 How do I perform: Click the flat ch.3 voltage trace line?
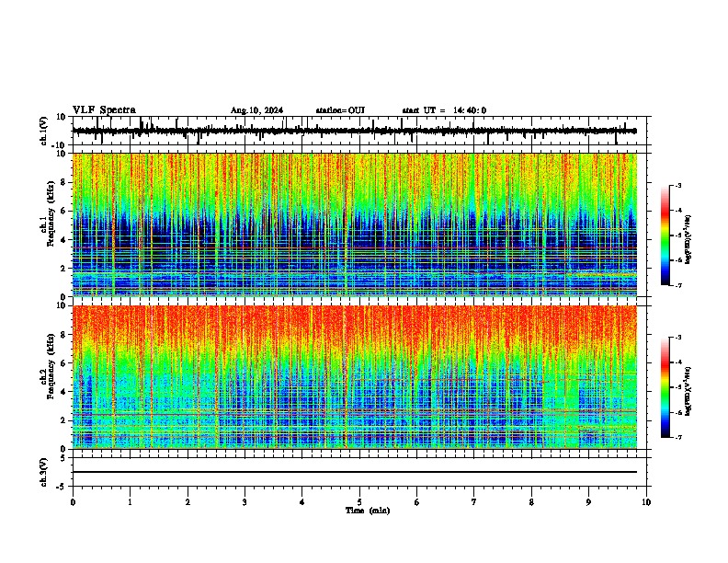355,472
